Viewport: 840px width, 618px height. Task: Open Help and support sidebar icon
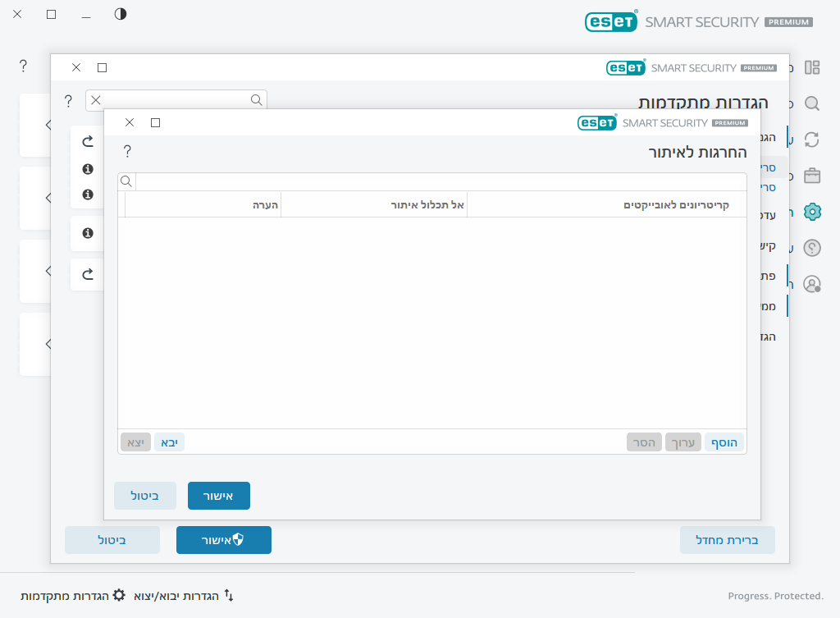812,248
